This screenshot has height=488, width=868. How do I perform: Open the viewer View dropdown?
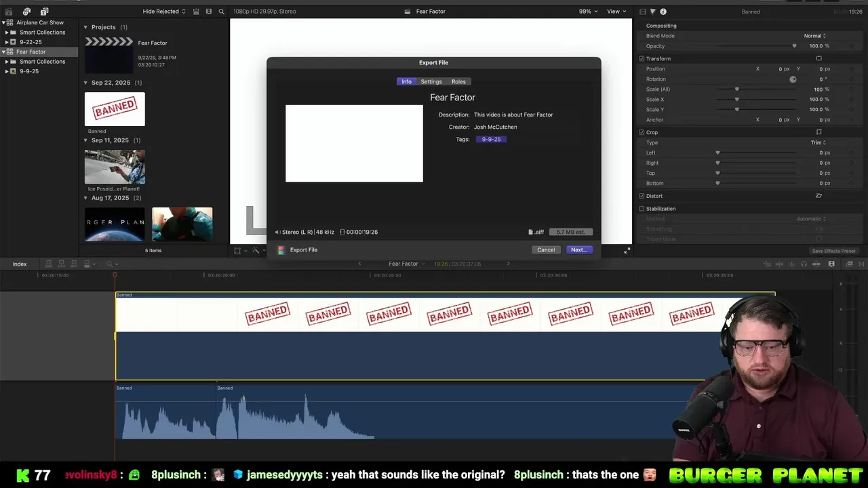click(616, 12)
